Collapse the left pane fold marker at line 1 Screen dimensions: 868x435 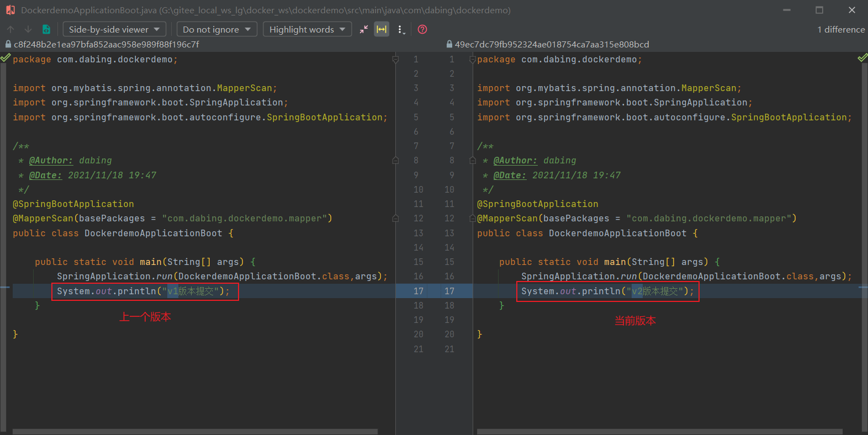coord(395,59)
